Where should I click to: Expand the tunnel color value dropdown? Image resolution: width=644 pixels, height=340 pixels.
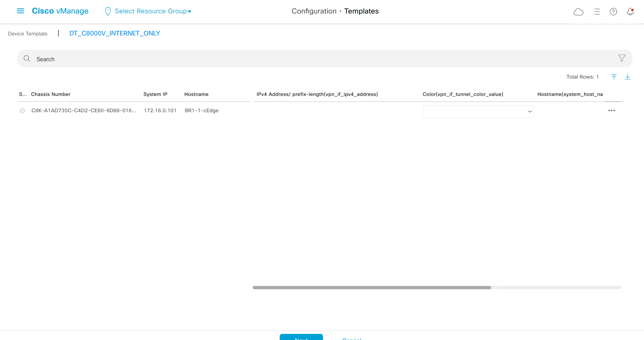click(478, 111)
